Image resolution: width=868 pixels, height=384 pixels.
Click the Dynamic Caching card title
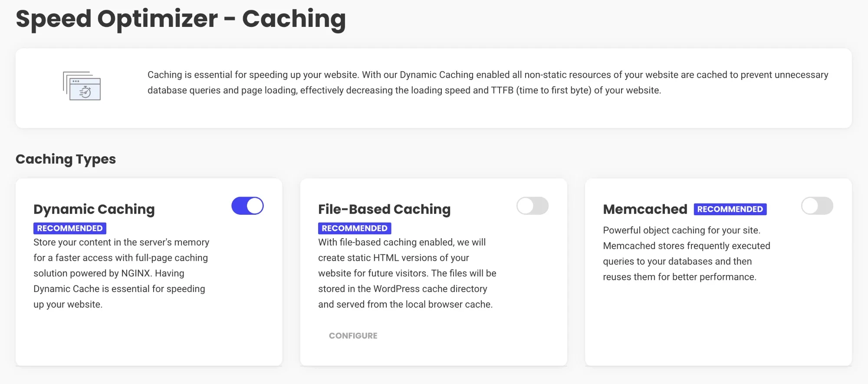coord(94,209)
